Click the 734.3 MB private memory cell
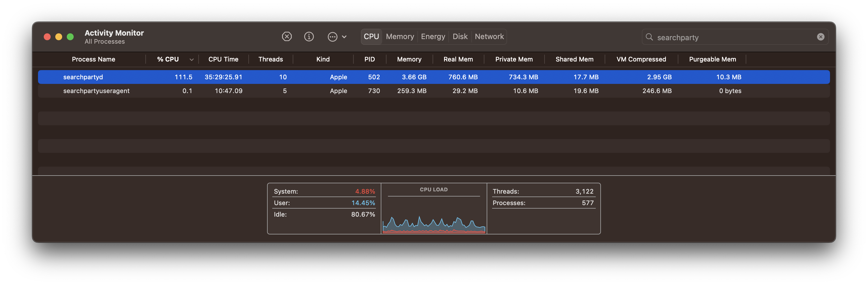This screenshot has height=285, width=868. point(523,77)
